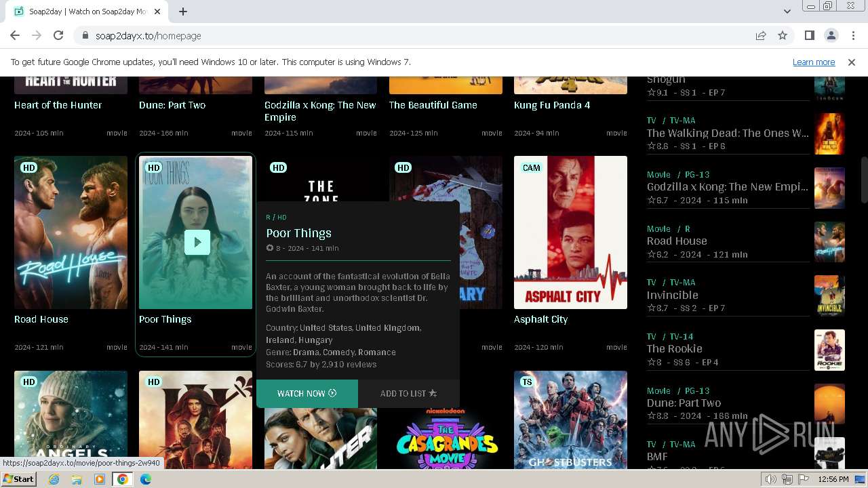
Task: Open Windows Start menu
Action: 18,479
